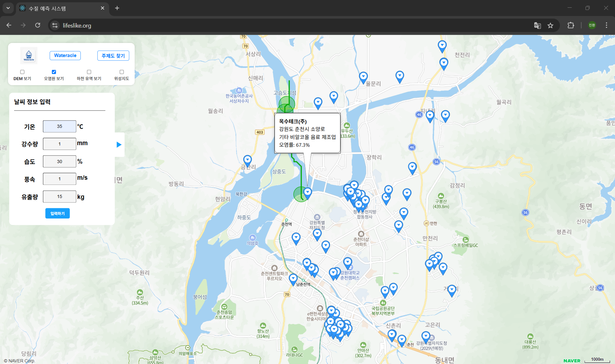This screenshot has width=615, height=364.
Task: Close the 수질 예측 시스템 tab
Action: coord(103,8)
